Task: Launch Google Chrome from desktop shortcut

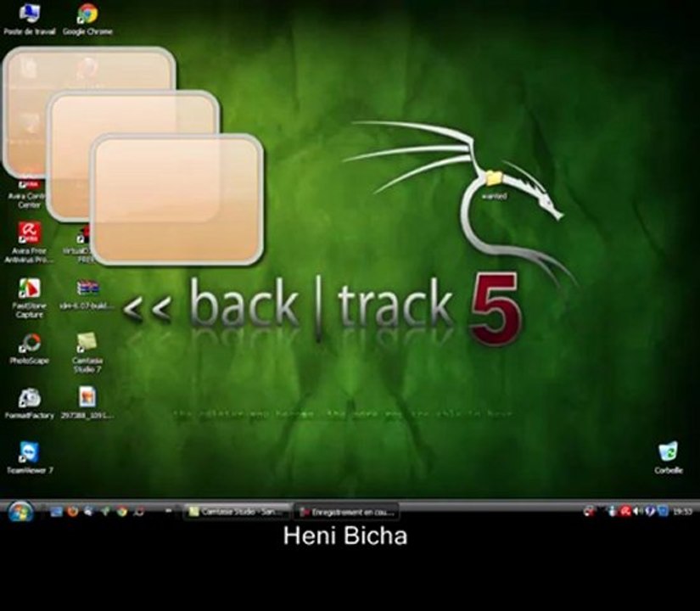Action: point(87,19)
